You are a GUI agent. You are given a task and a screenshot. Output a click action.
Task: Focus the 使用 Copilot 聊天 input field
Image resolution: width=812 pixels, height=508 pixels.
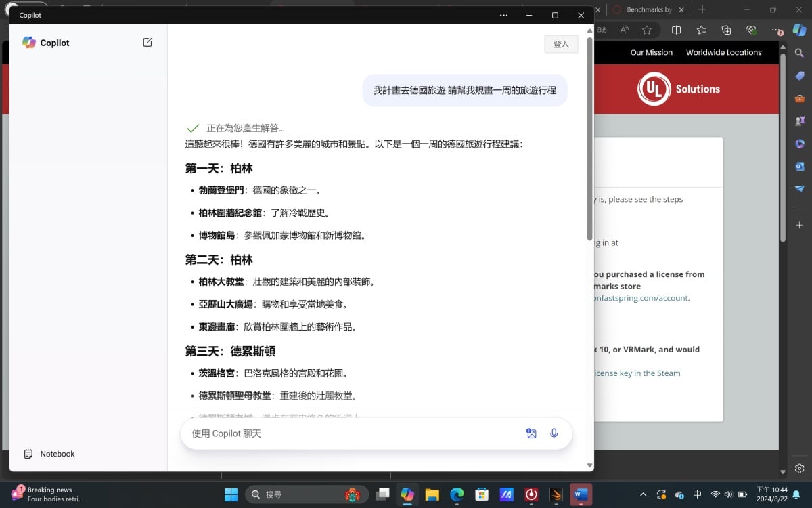click(352, 433)
